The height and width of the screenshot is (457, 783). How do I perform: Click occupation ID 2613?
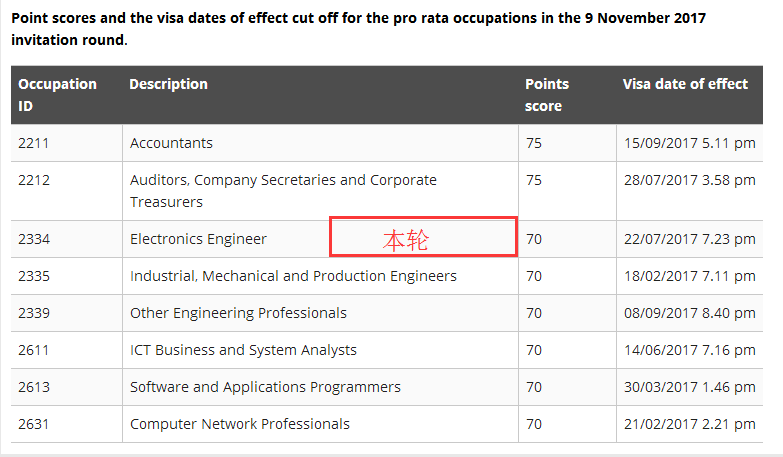33,387
